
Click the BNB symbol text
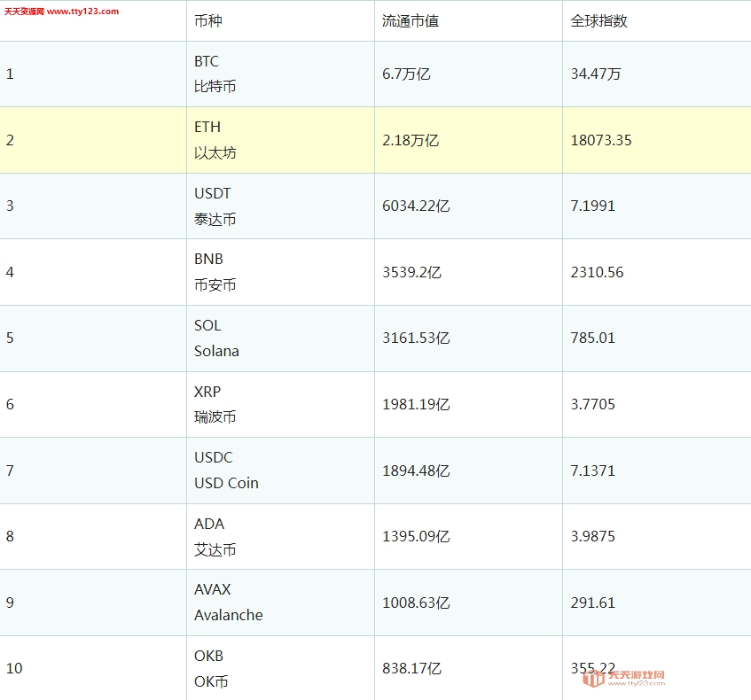[209, 259]
